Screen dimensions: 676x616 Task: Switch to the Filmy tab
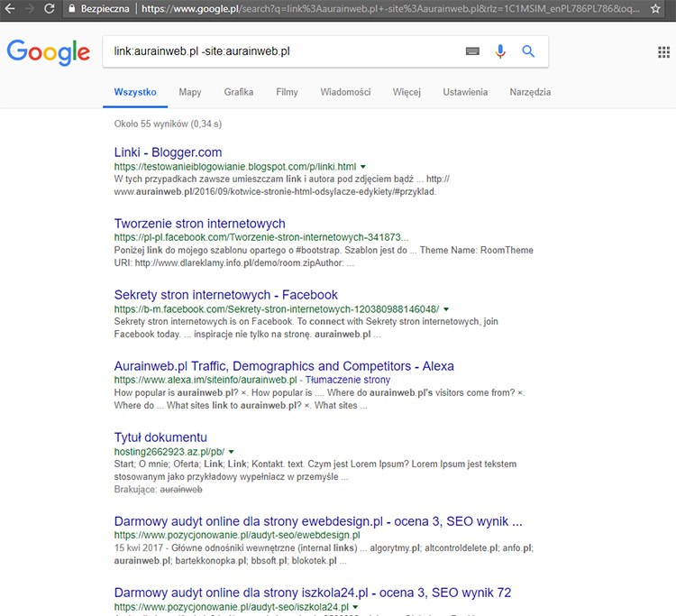pos(287,92)
